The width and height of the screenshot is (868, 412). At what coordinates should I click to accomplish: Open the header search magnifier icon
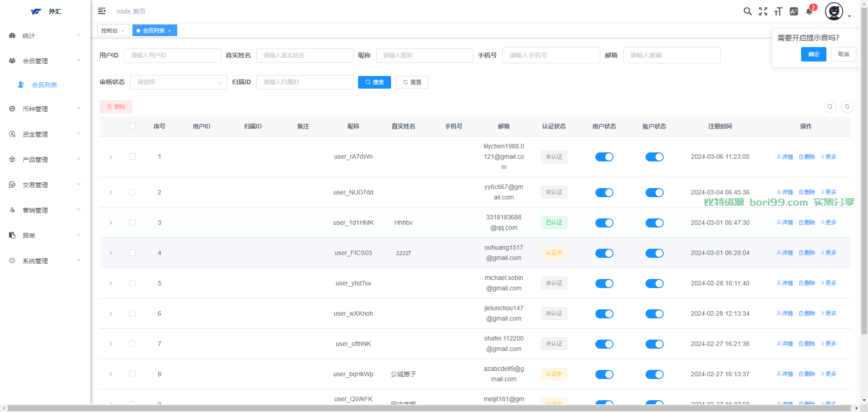[x=748, y=11]
